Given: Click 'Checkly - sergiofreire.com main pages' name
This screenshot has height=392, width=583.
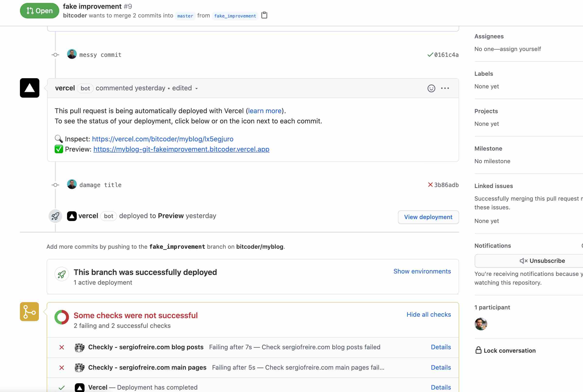Looking at the screenshot, I should coord(147,367).
